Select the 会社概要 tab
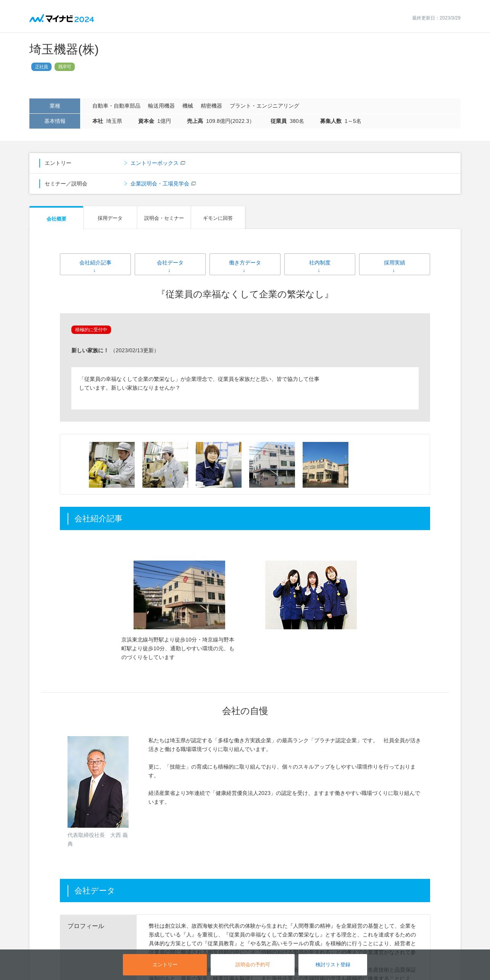 click(x=56, y=218)
